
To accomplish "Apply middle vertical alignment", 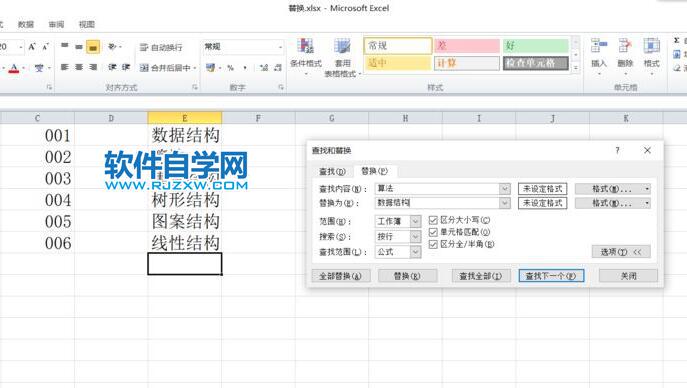I will [79, 46].
